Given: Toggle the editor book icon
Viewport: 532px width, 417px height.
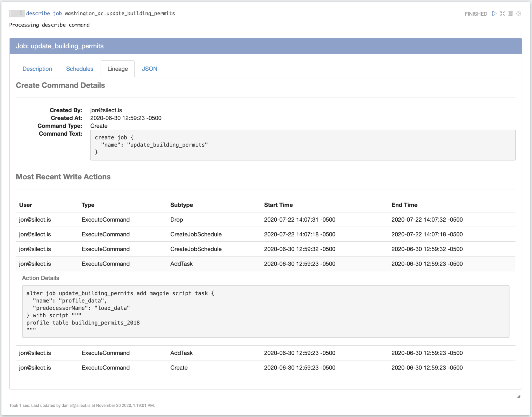Looking at the screenshot, I should pyautogui.click(x=510, y=14).
